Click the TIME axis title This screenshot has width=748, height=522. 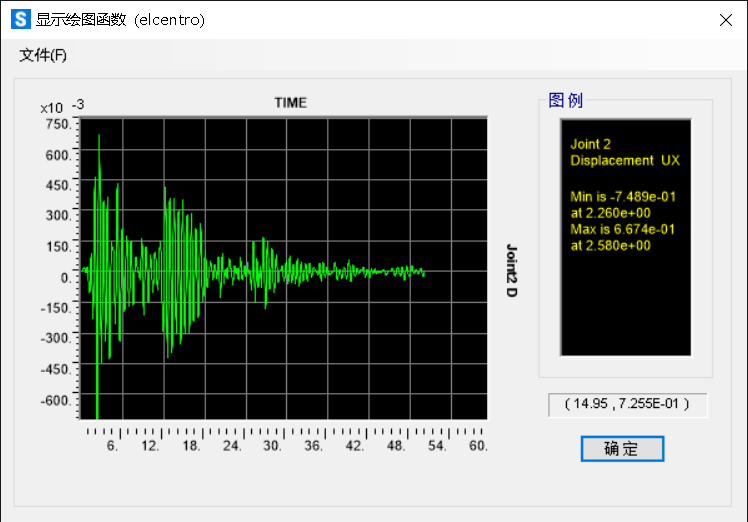[x=291, y=103]
